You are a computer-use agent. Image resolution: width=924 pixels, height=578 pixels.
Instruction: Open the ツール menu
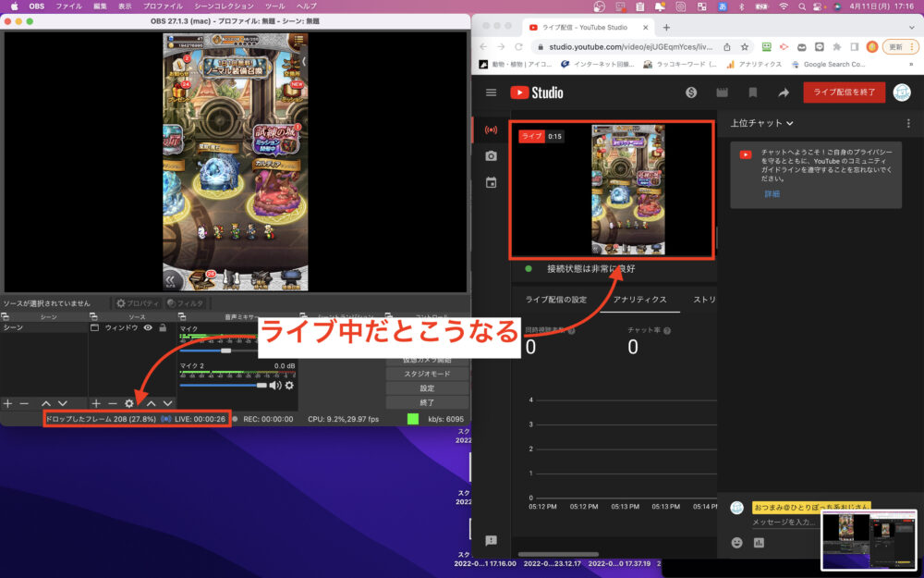pos(275,6)
